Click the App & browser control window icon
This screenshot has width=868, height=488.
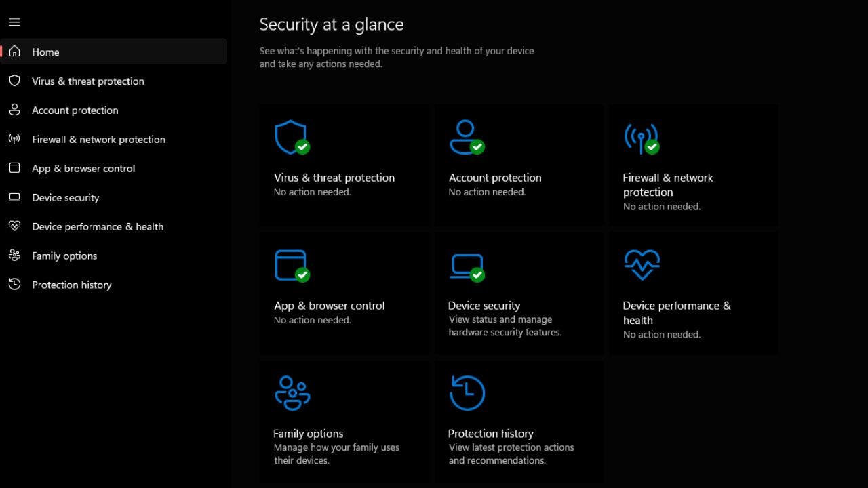[x=292, y=266]
